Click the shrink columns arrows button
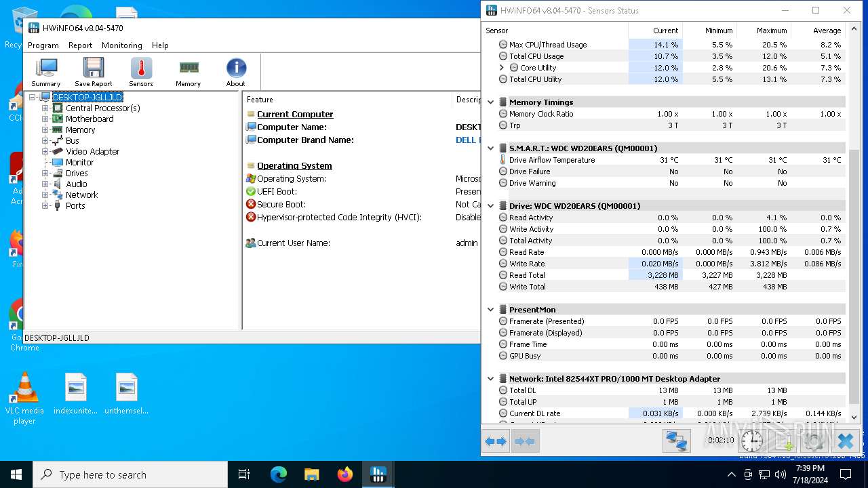Image resolution: width=868 pixels, height=488 pixels. [x=525, y=441]
